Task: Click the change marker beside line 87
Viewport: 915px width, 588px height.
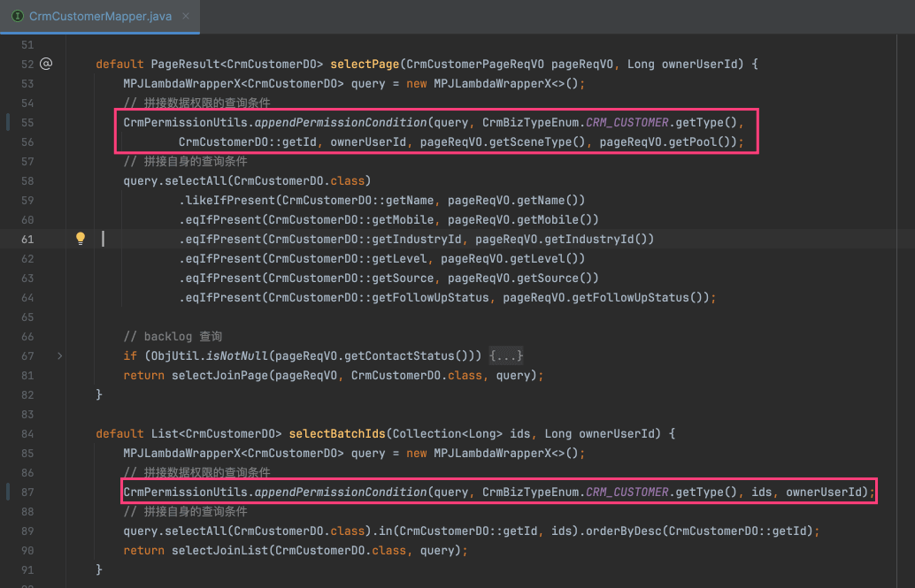Action: point(8,492)
